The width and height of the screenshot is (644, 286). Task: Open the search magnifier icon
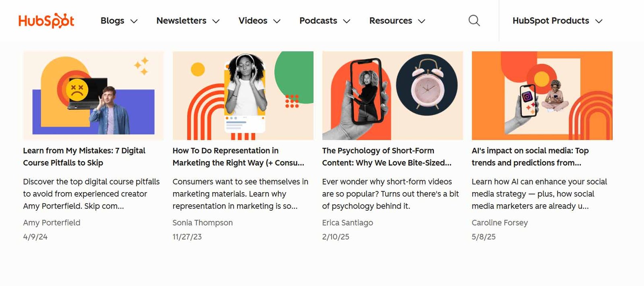point(474,21)
